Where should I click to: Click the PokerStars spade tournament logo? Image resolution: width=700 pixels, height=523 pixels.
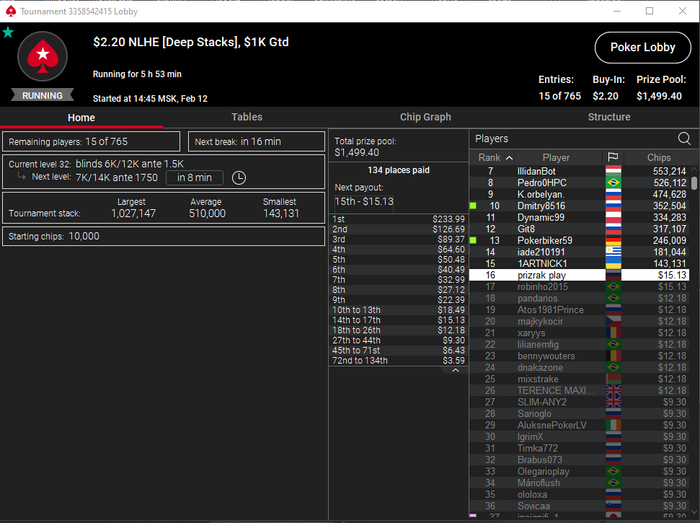[42, 56]
